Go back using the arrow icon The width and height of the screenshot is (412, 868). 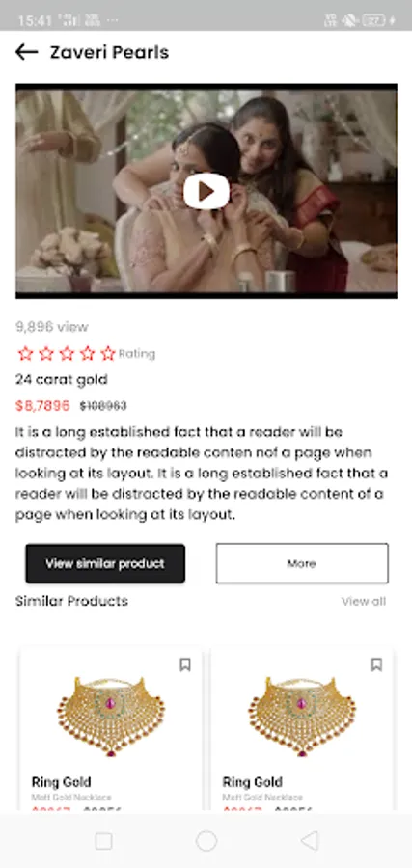27,53
